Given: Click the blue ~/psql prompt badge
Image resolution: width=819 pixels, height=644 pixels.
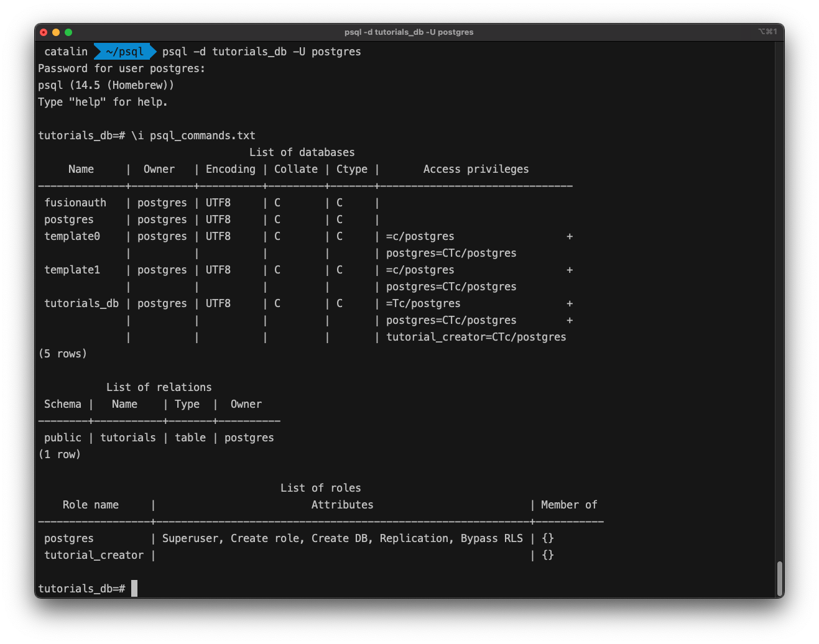Looking at the screenshot, I should (x=124, y=52).
